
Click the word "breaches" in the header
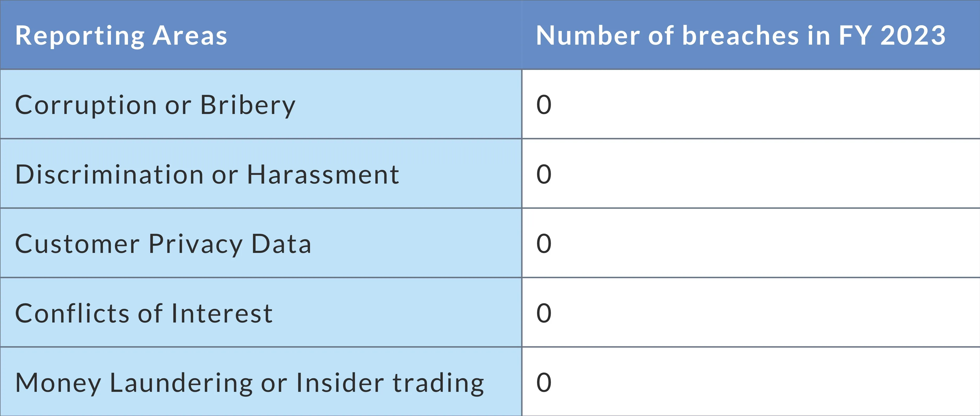pos(740,36)
